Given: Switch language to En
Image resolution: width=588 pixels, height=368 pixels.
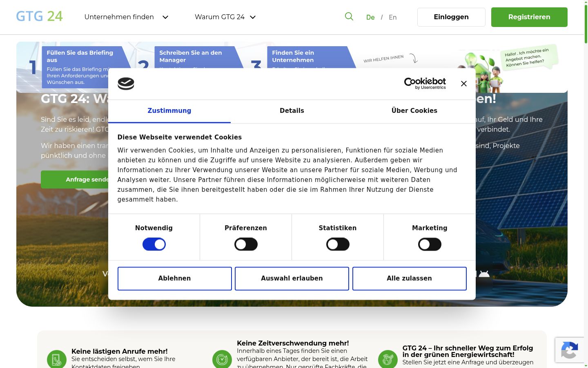Looking at the screenshot, I should [x=393, y=17].
